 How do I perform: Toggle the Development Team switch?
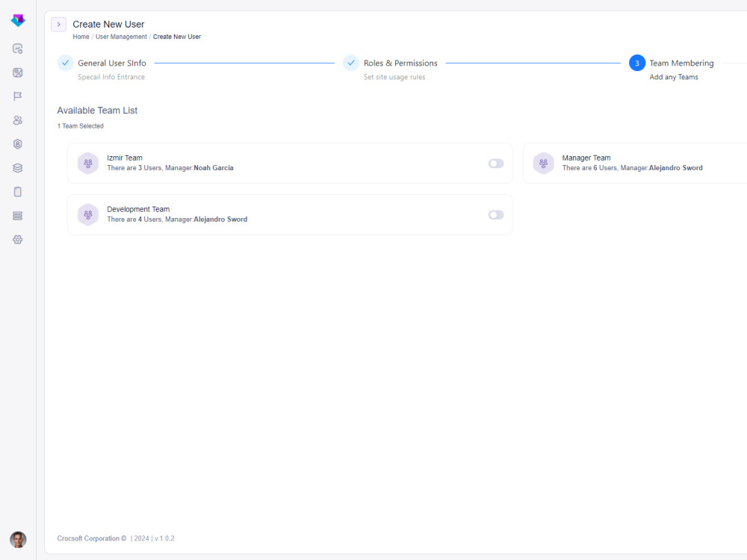[496, 215]
